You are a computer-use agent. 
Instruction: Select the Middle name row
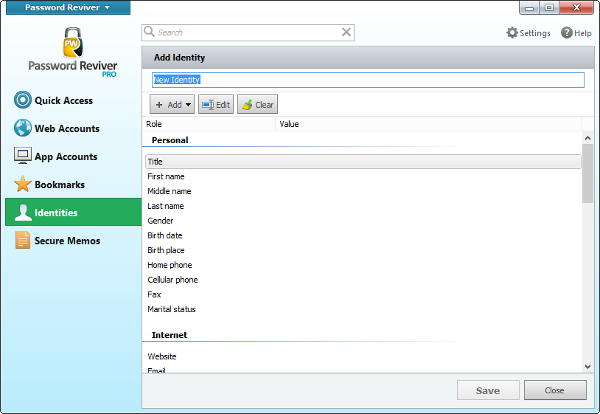click(363, 191)
